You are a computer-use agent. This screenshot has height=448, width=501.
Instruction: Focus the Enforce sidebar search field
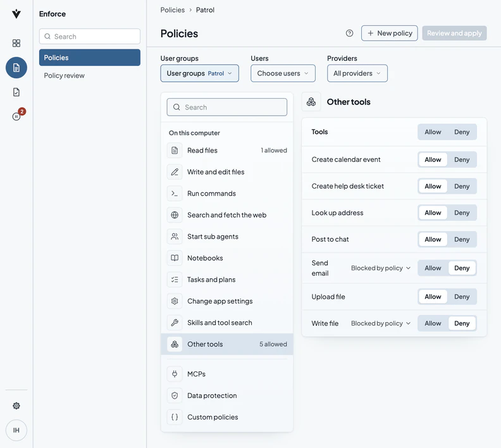[90, 37]
